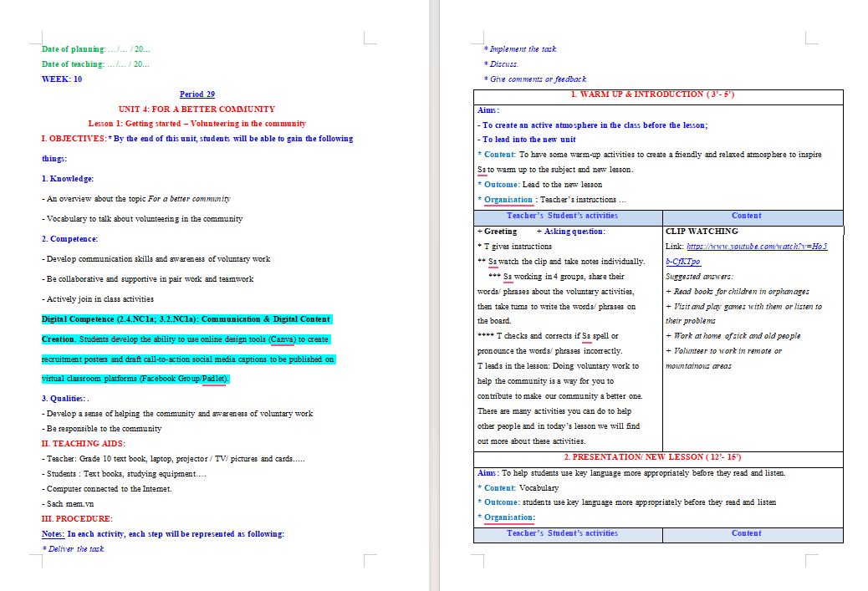Click the 'III. PROCEDURE:' heading
The height and width of the screenshot is (591, 868).
77,519
